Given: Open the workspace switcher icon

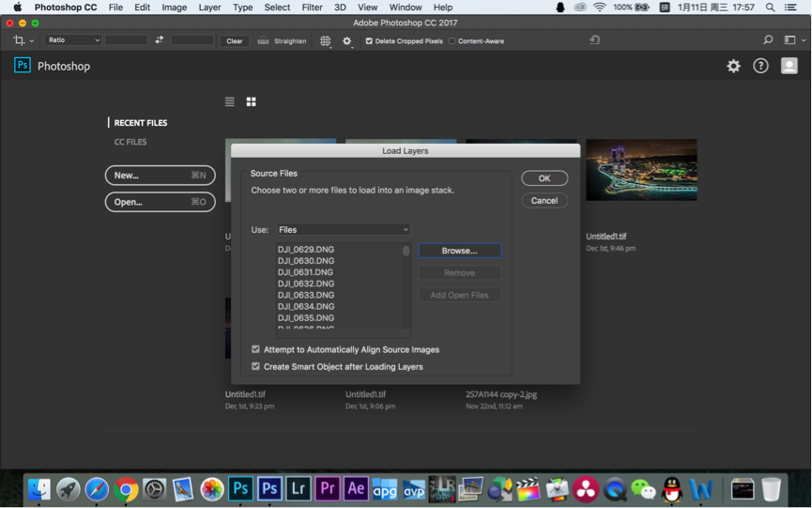Looking at the screenshot, I should tap(789, 39).
